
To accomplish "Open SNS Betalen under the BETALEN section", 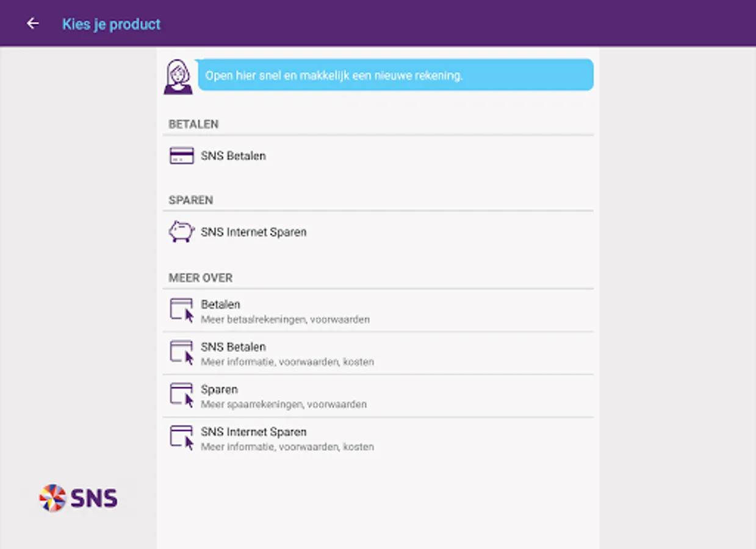I will [x=378, y=156].
